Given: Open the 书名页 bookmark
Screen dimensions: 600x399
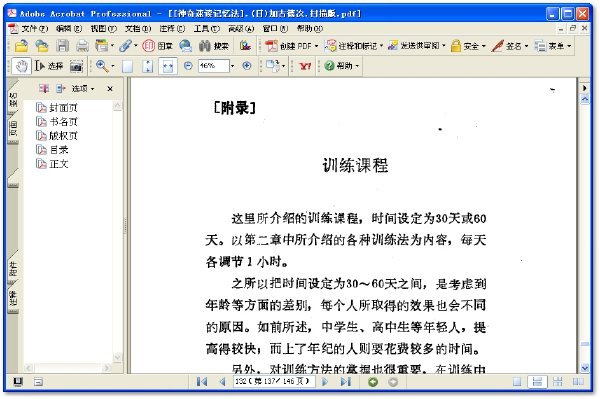Looking at the screenshot, I should pyautogui.click(x=57, y=122).
